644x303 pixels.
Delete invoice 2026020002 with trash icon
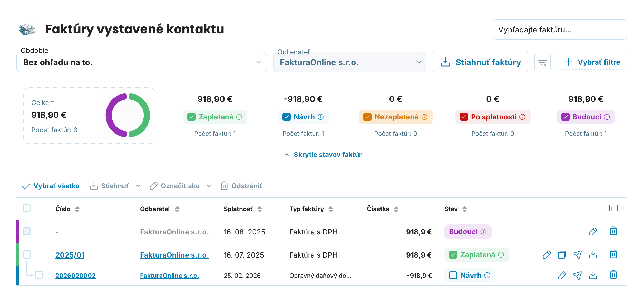613,275
